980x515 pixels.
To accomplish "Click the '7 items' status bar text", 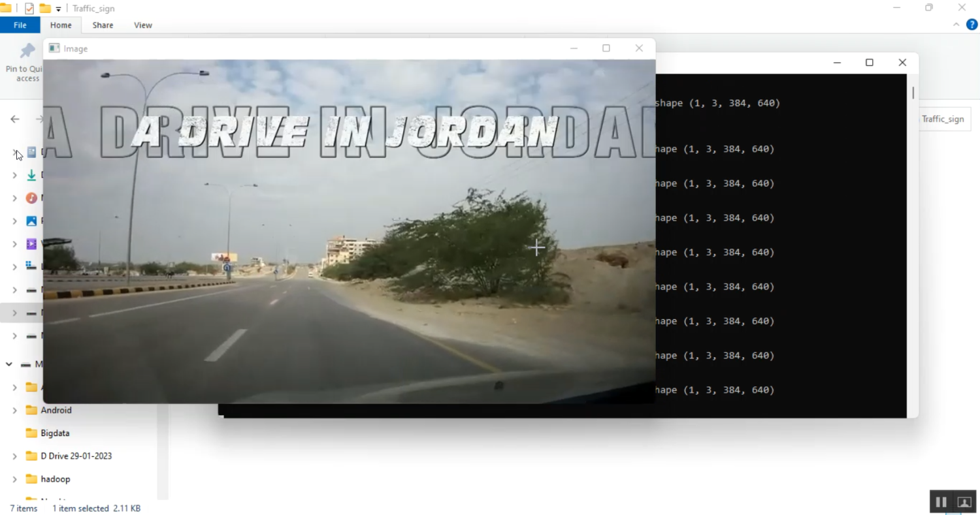I will [24, 508].
